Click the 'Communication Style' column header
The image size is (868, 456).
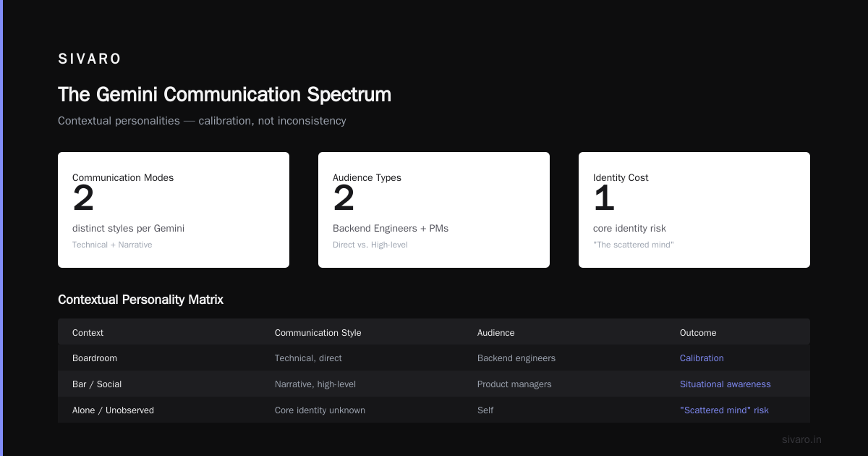point(318,333)
